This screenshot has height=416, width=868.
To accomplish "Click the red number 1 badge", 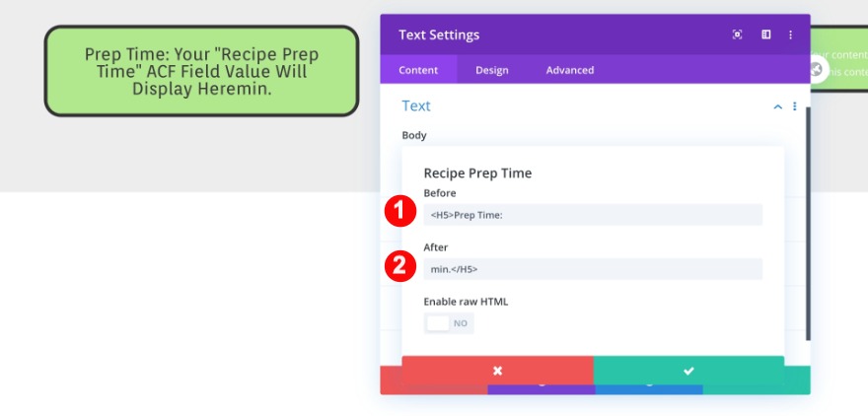I will point(399,212).
